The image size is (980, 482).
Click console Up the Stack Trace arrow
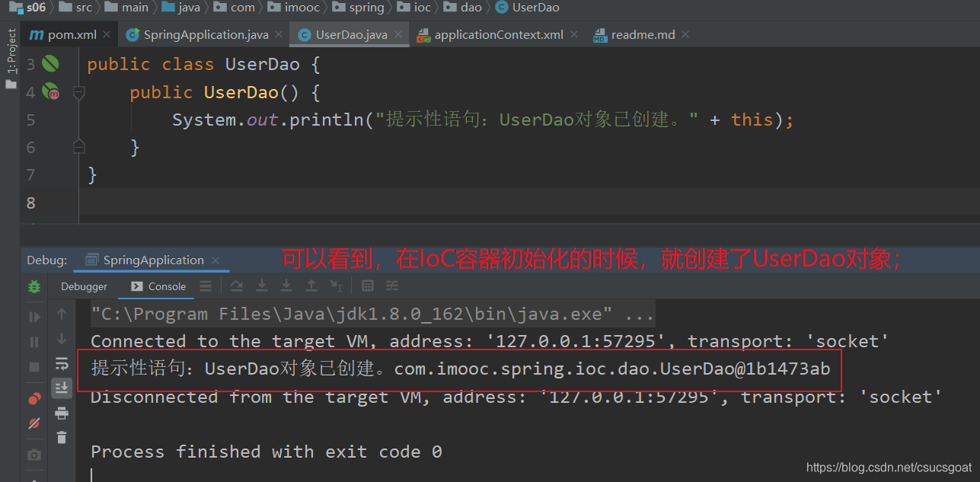pyautogui.click(x=62, y=314)
